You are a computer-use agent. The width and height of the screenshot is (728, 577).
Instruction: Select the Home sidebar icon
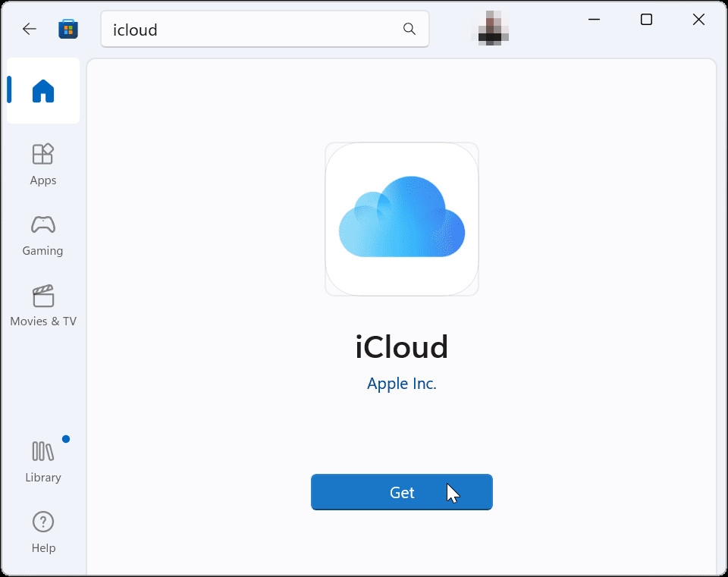[43, 90]
